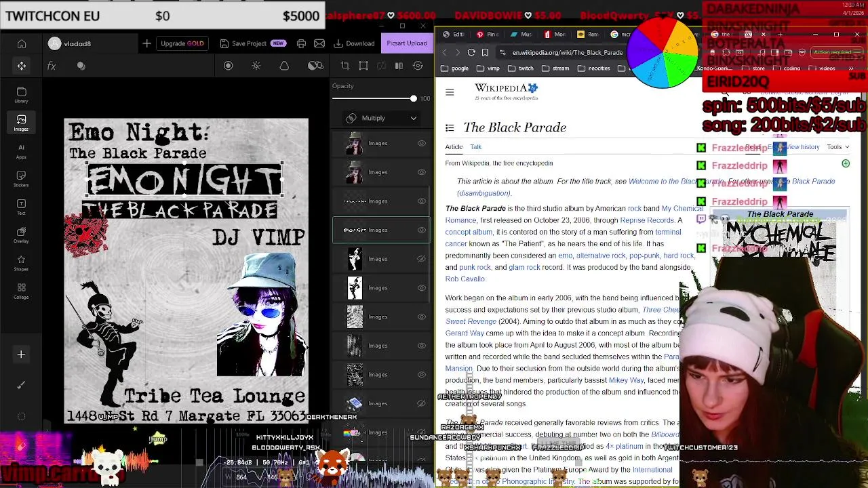868x488 pixels.
Task: Open the neocities bookmarks folder
Action: click(x=594, y=68)
